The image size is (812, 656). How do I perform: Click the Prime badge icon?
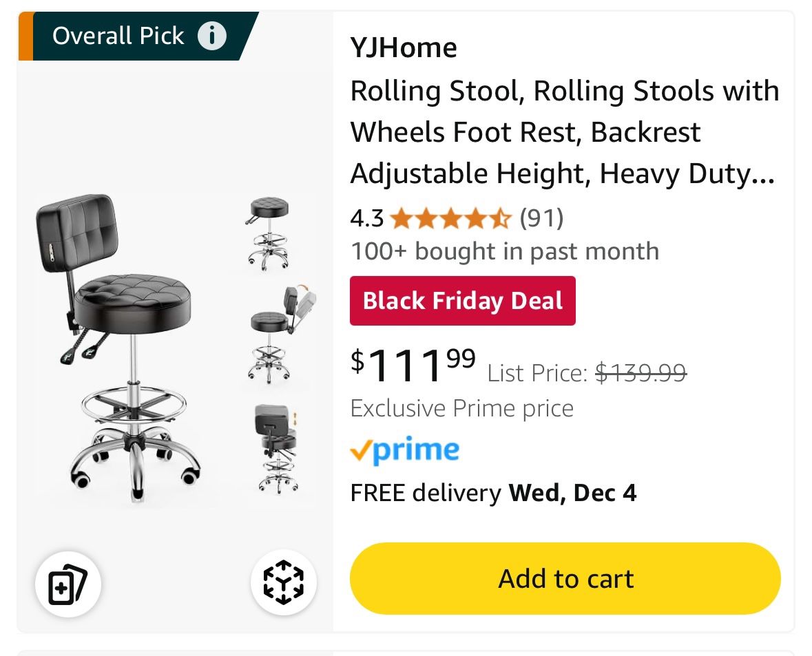click(406, 449)
